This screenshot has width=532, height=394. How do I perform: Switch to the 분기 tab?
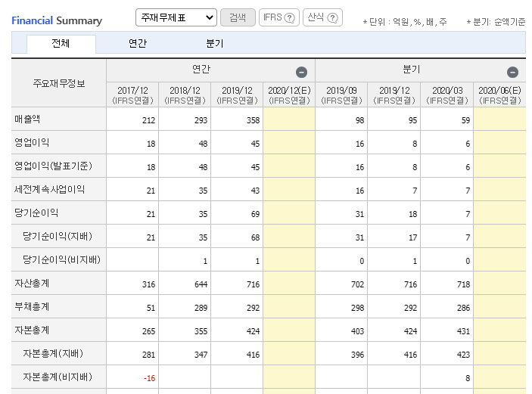(x=215, y=44)
